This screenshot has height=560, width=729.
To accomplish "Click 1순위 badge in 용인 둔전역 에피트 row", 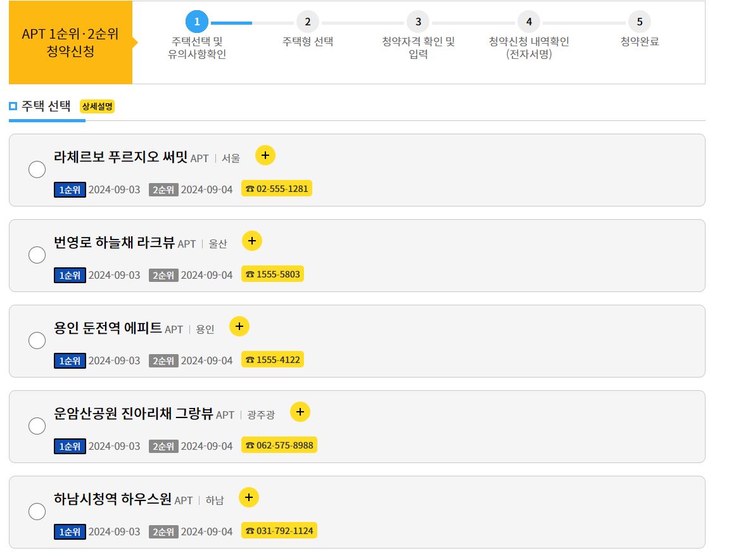I will click(x=70, y=361).
